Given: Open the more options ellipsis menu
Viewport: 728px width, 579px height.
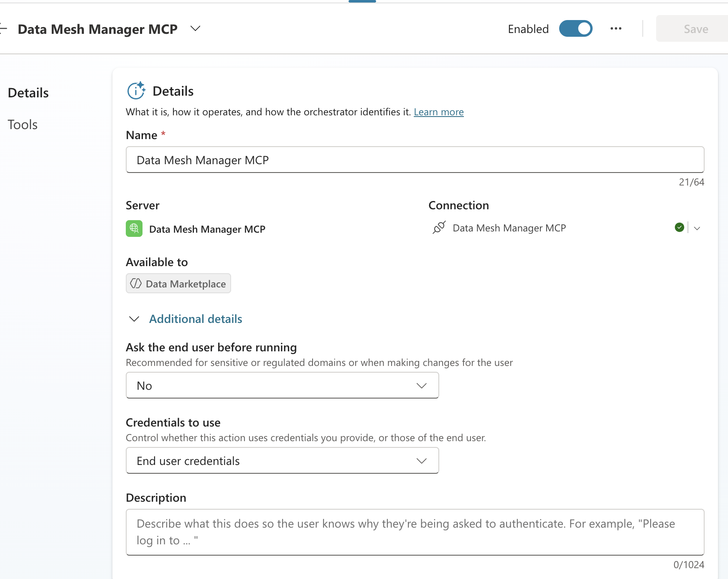Looking at the screenshot, I should (616, 28).
